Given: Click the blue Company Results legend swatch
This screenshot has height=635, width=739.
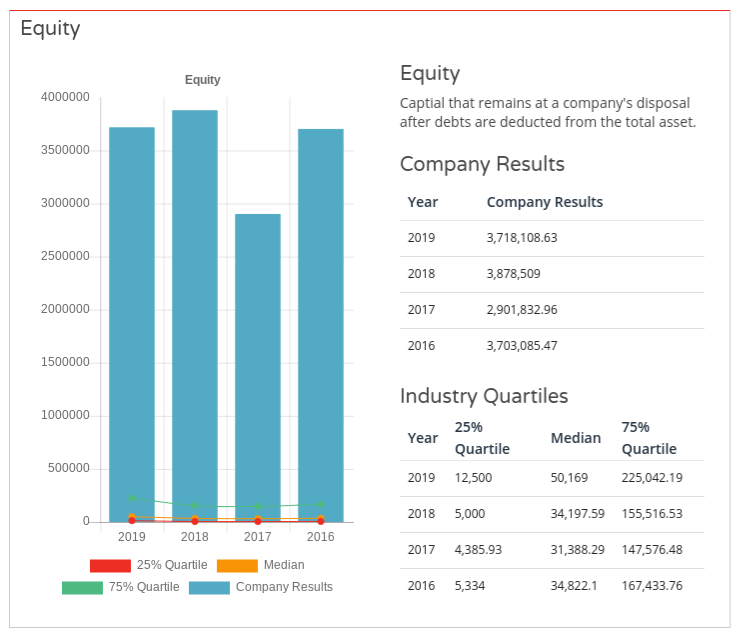Looking at the screenshot, I should pyautogui.click(x=209, y=587).
